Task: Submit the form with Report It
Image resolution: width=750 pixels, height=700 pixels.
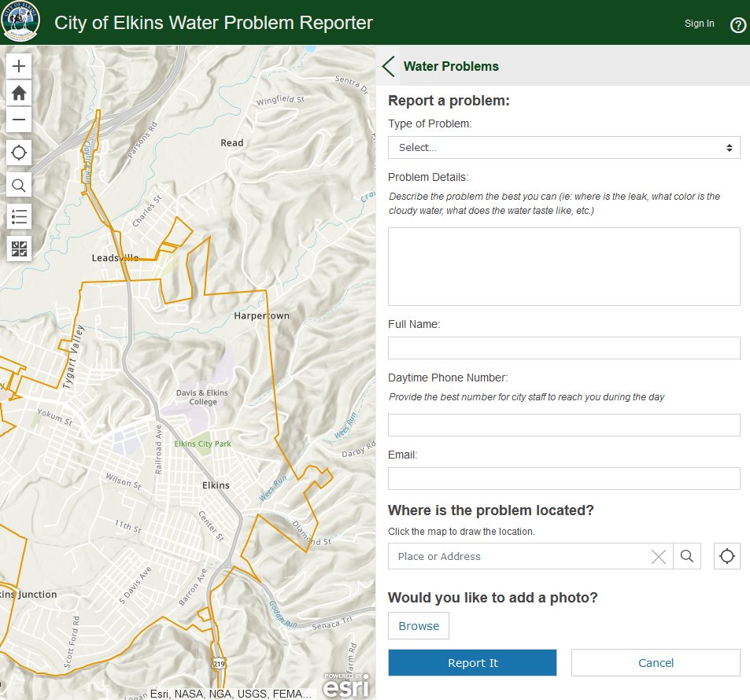Action: pyautogui.click(x=472, y=663)
